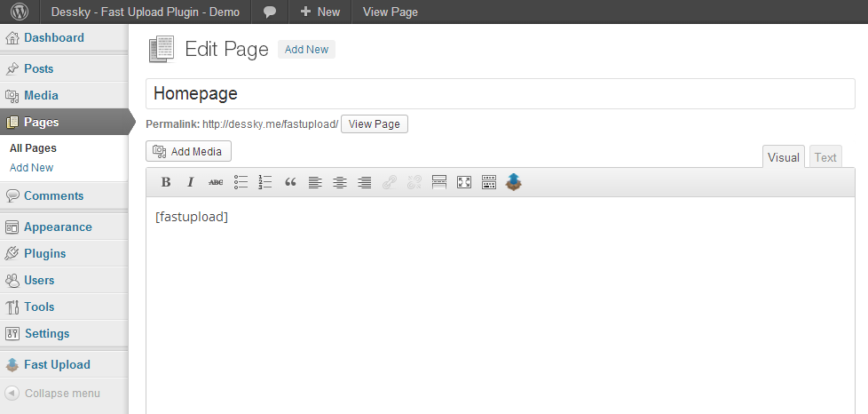
Task: Insert a numbered list
Action: tap(265, 182)
